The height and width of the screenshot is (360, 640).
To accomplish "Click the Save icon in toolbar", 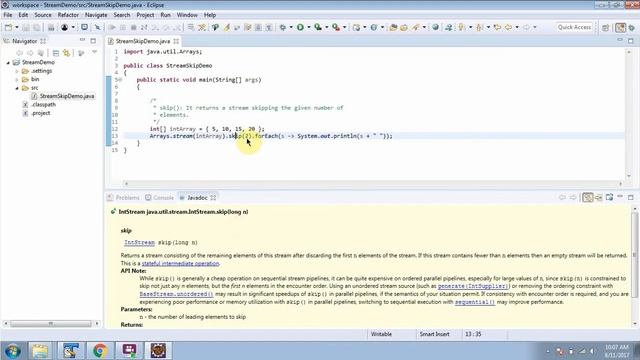I will point(26,27).
